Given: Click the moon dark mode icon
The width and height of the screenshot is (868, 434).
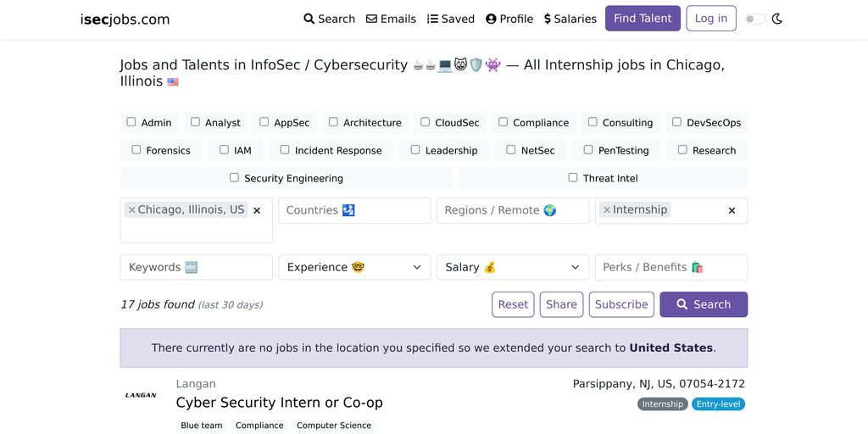Looking at the screenshot, I should (777, 19).
